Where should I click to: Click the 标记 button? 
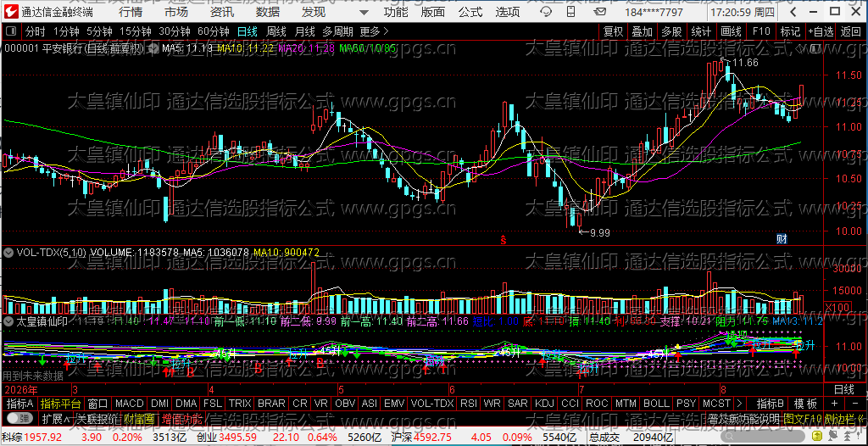click(790, 31)
